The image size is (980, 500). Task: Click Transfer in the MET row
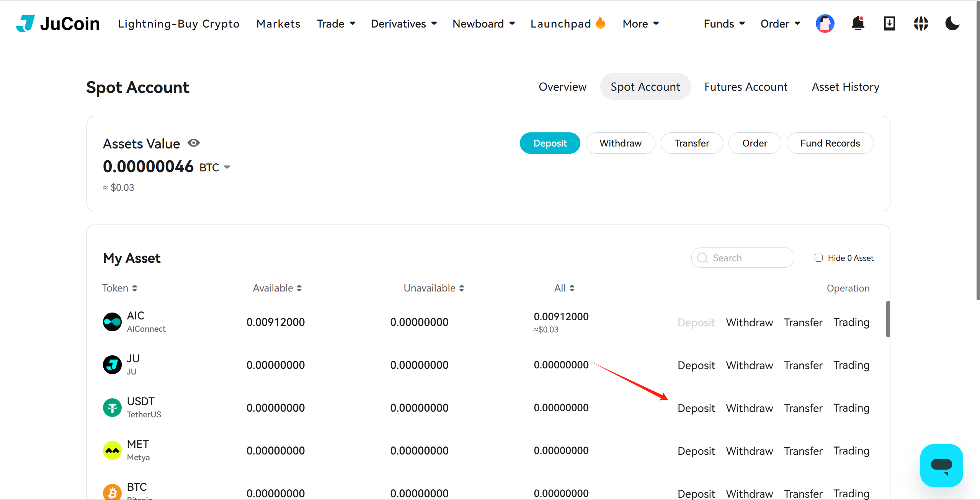pyautogui.click(x=803, y=451)
